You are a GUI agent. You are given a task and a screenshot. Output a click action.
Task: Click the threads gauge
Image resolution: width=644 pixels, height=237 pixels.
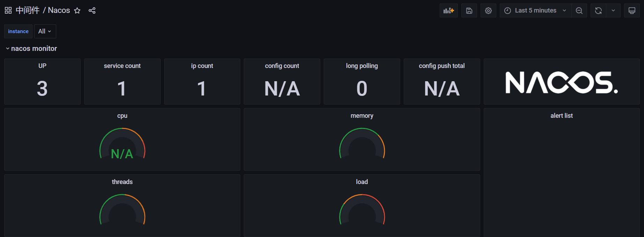click(x=122, y=209)
